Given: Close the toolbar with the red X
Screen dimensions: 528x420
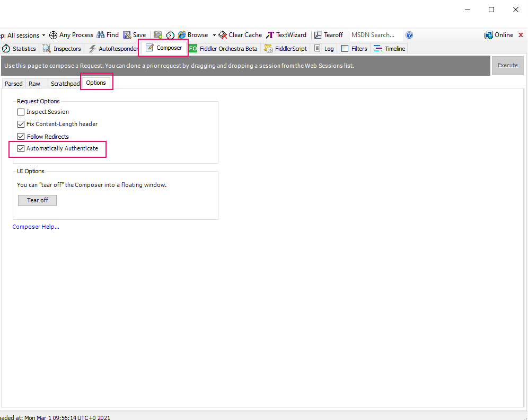Looking at the screenshot, I should (521, 35).
